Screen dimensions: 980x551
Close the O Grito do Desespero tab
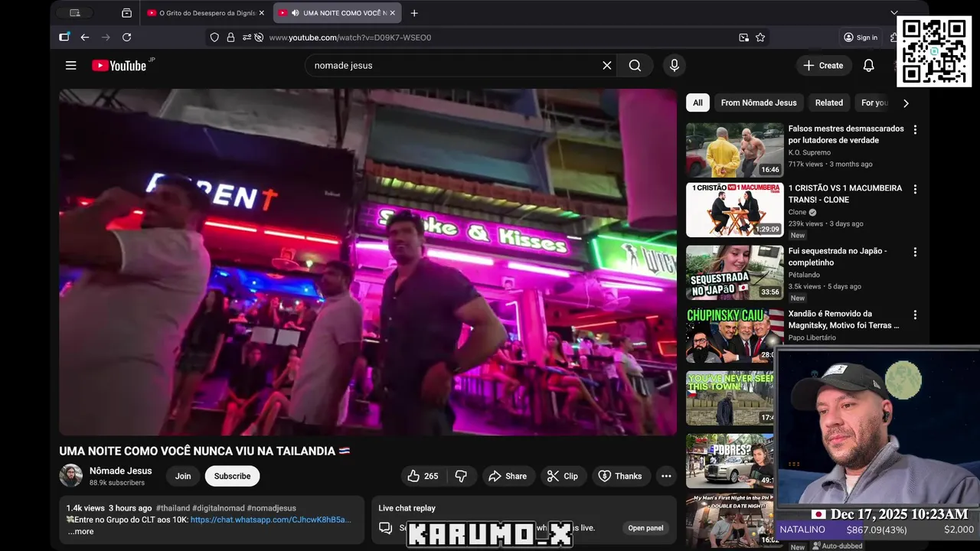point(261,13)
